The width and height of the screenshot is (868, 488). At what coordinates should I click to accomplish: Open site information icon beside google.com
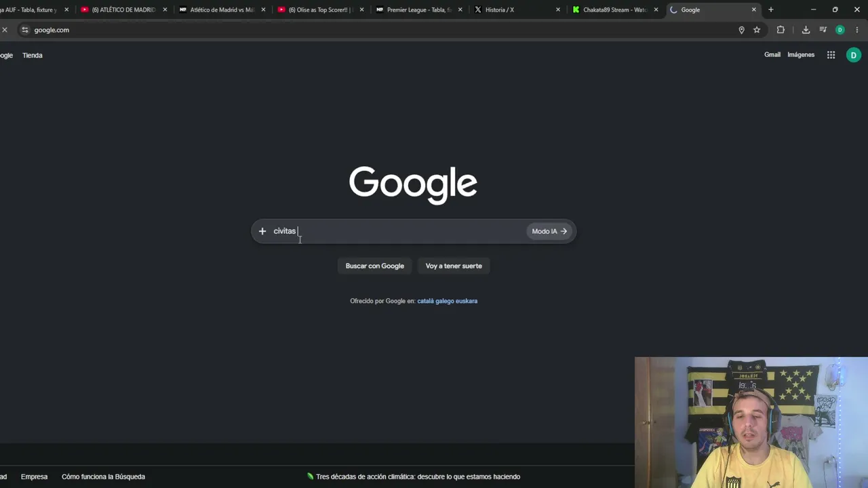click(x=25, y=30)
